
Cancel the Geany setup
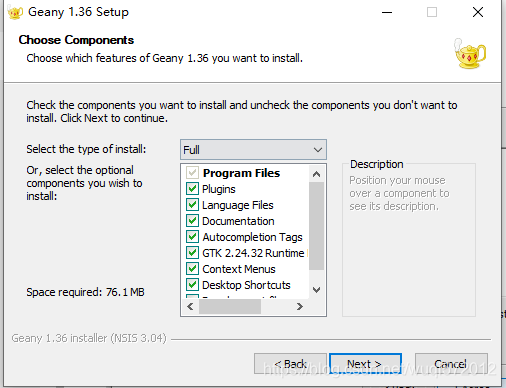pyautogui.click(x=451, y=364)
